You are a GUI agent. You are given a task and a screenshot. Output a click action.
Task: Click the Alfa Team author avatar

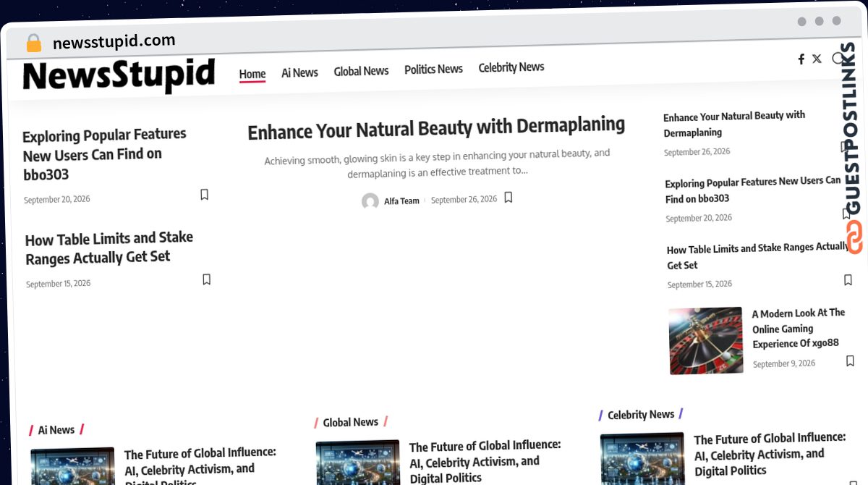(370, 202)
